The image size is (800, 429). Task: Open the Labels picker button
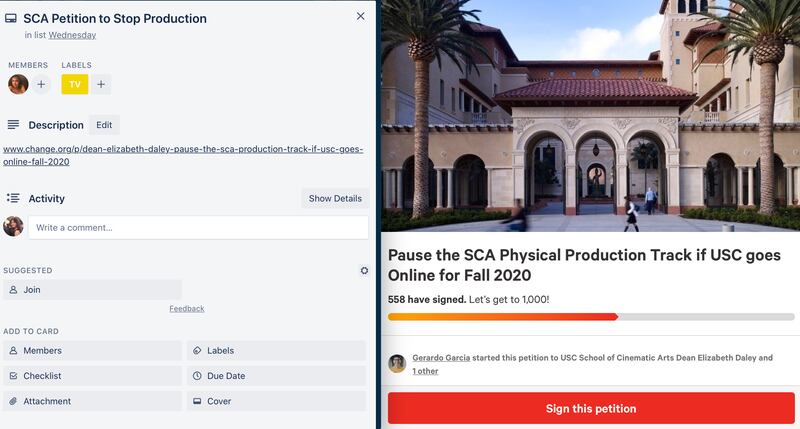[x=276, y=351]
